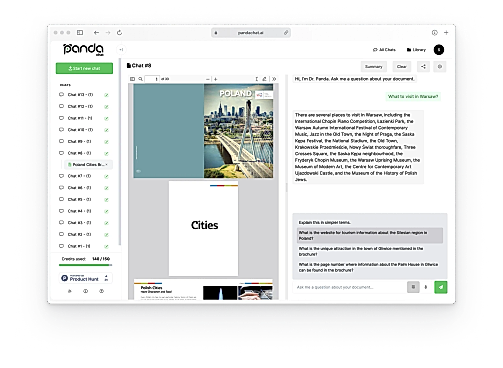
Task: Open the All Chats menu item
Action: 384,50
